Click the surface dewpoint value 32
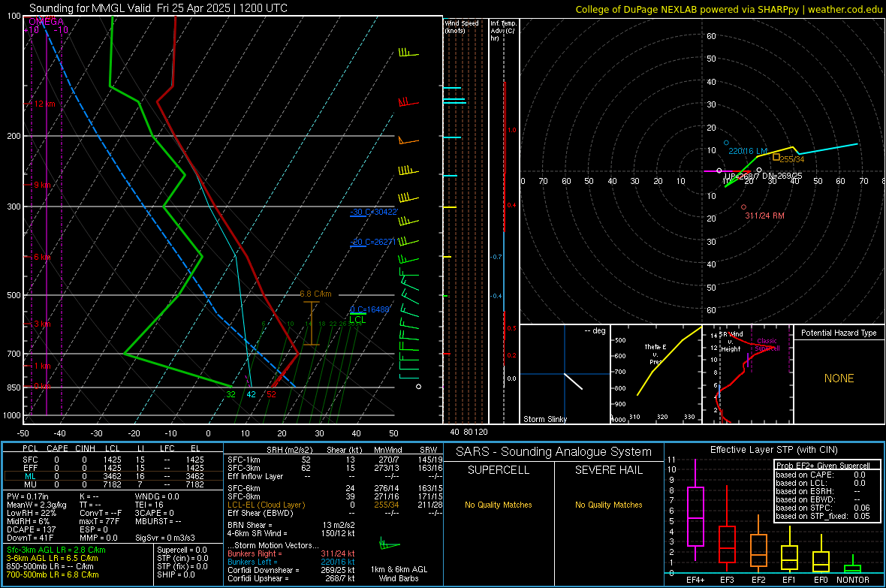This screenshot has height=588, width=886. click(231, 395)
